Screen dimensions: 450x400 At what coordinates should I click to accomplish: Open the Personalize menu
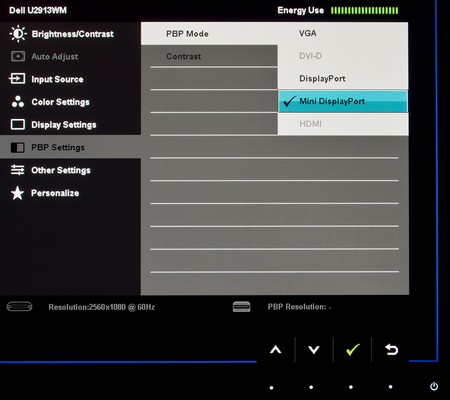click(x=70, y=193)
